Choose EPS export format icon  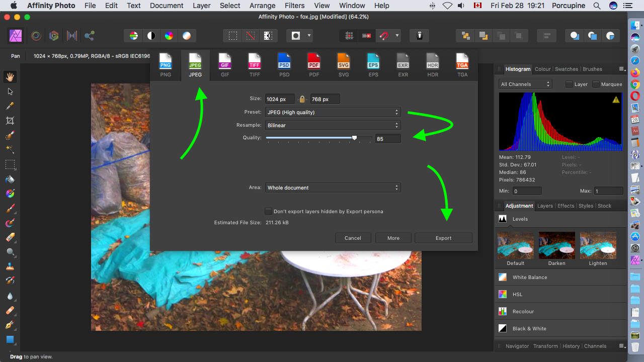[x=373, y=65]
